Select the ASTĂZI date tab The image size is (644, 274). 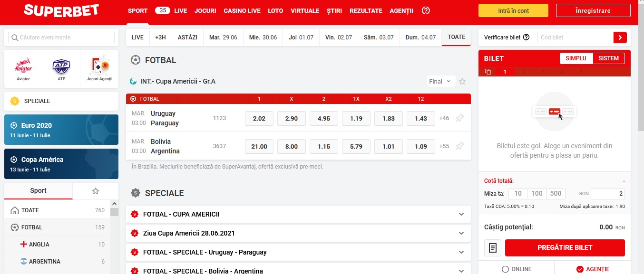click(187, 38)
